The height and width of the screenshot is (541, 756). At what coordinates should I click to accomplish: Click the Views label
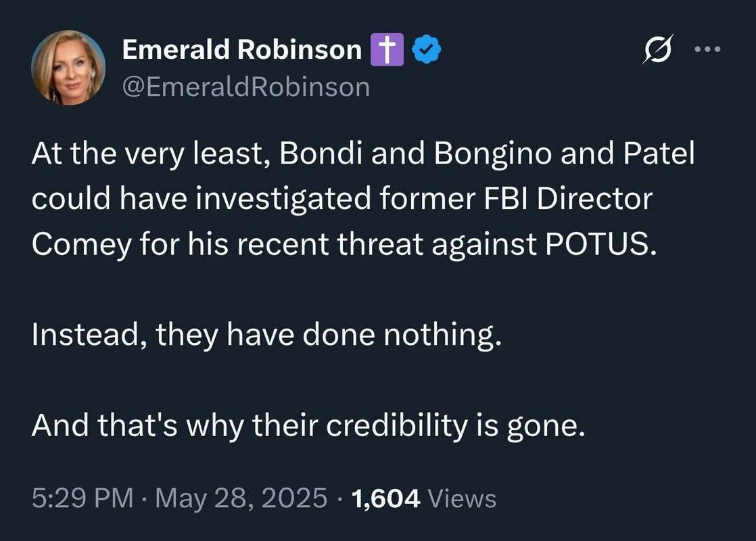[463, 499]
